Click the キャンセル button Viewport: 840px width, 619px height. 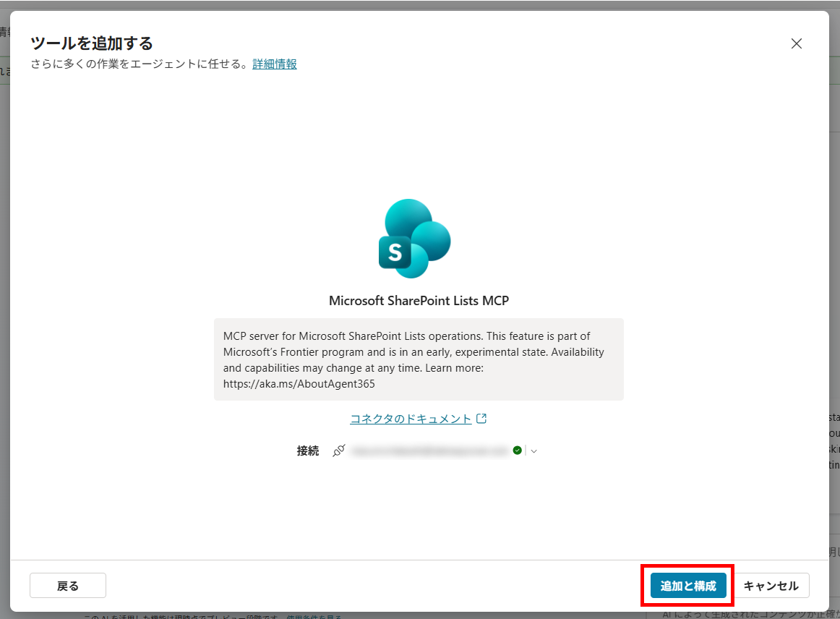point(771,585)
